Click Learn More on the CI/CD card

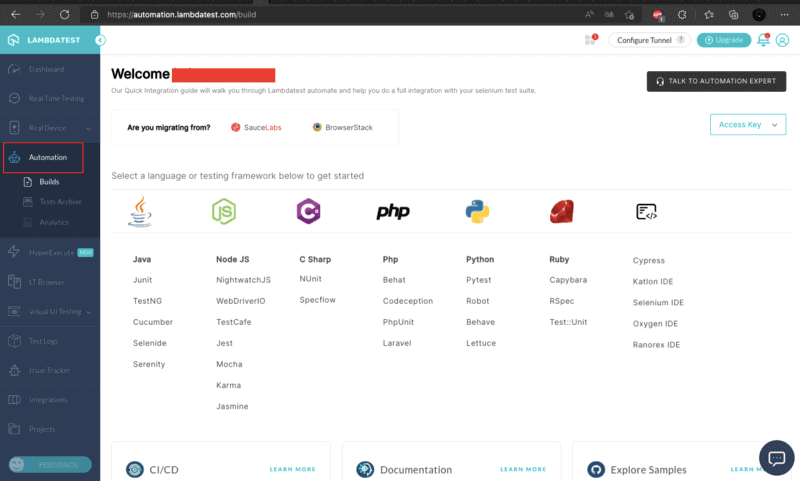tap(292, 469)
